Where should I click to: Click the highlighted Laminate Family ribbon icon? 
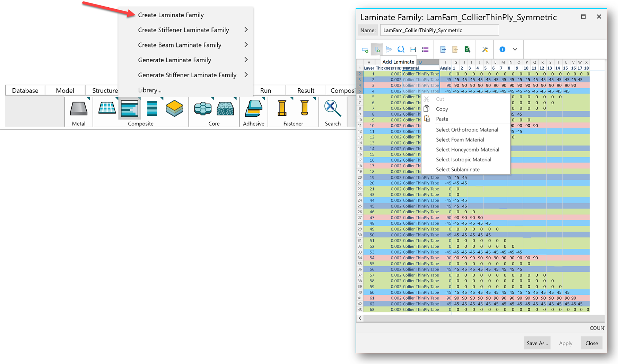pos(129,108)
